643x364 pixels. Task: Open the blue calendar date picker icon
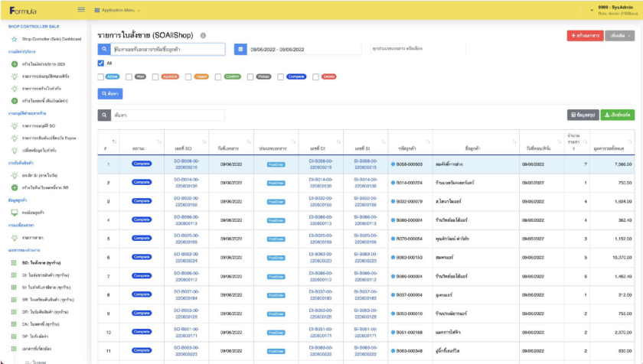coord(240,49)
